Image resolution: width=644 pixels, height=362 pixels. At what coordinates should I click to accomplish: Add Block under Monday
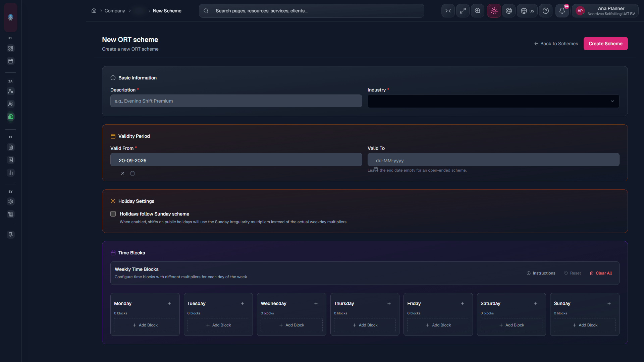pos(145,325)
